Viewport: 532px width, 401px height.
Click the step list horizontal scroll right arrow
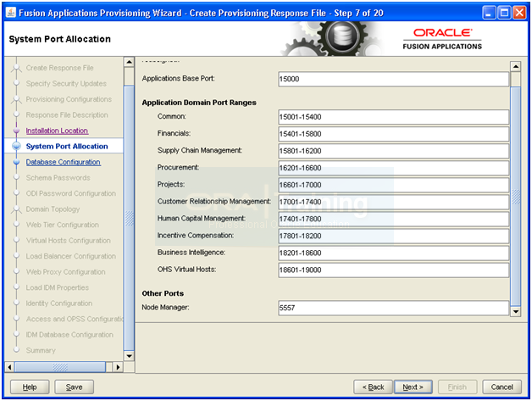(x=118, y=367)
